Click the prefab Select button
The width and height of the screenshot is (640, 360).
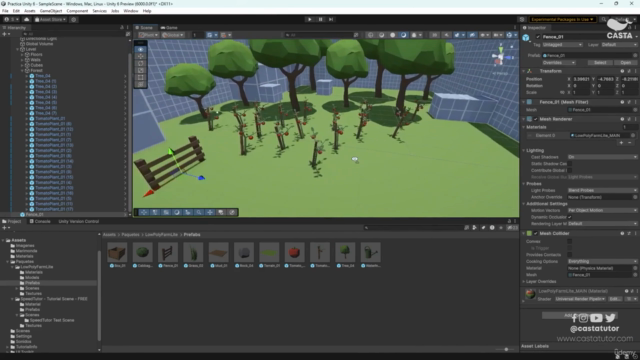pos(600,63)
